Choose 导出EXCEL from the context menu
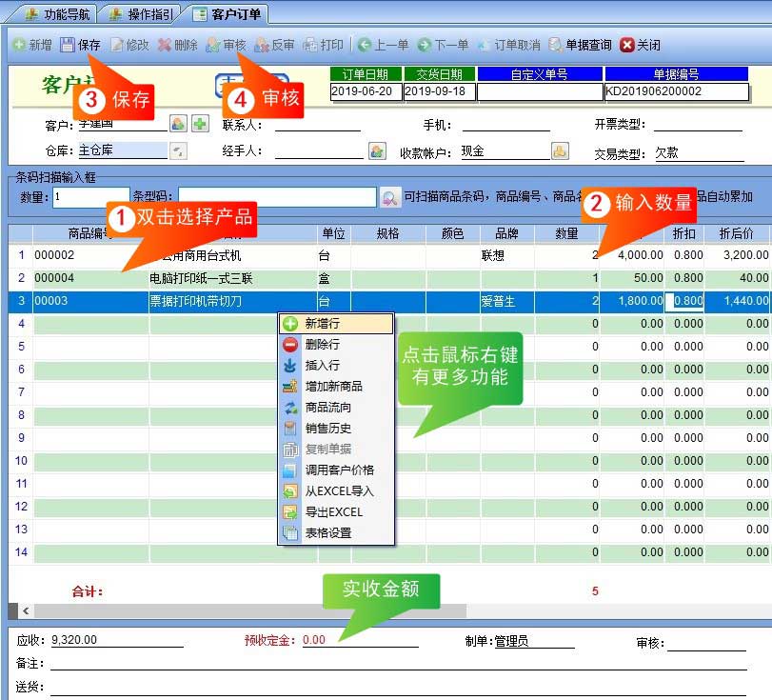Screen dimensions: 772x700 pyautogui.click(x=336, y=511)
